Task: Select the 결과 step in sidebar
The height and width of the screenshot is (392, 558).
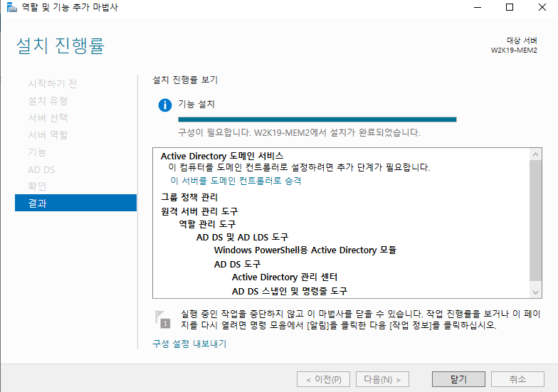Action: [x=75, y=203]
